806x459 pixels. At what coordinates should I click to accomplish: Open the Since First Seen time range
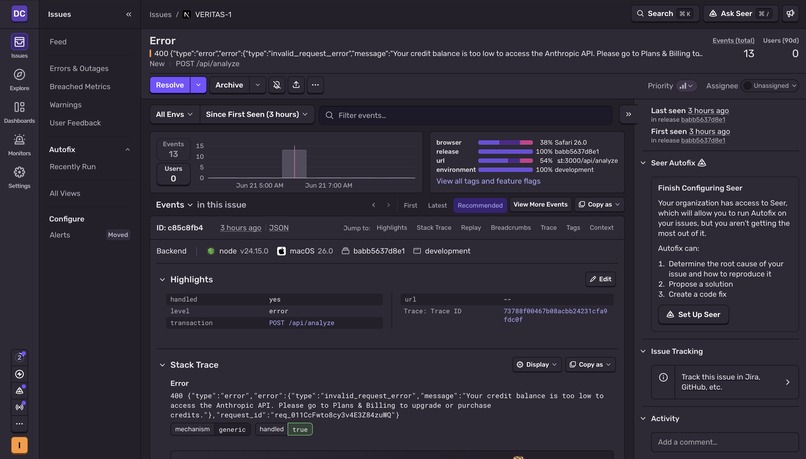pyautogui.click(x=256, y=115)
